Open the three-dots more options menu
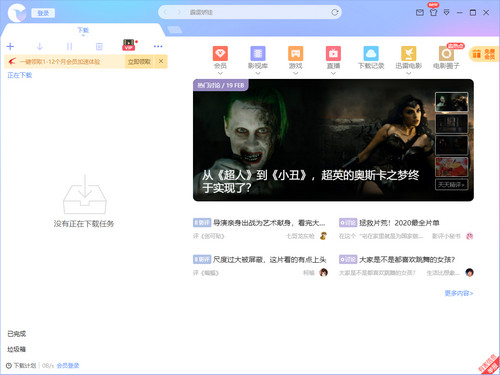The width and height of the screenshot is (500, 375). 158,46
